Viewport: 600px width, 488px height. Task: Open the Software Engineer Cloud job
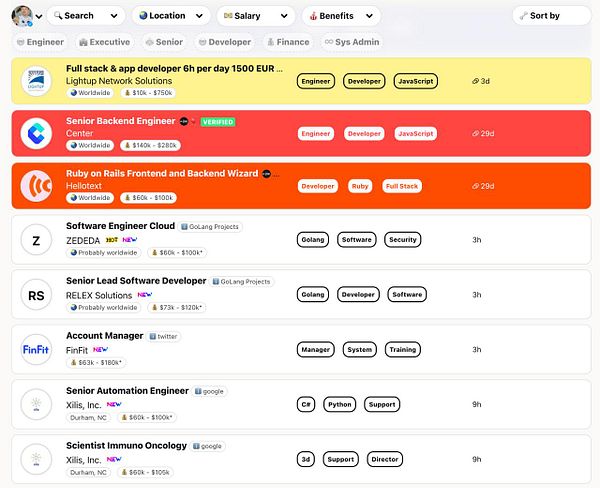coord(121,226)
